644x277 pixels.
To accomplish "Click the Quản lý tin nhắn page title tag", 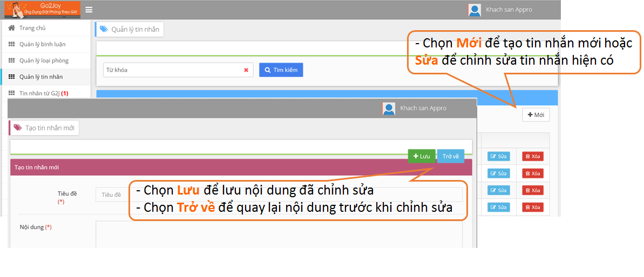I will point(130,30).
